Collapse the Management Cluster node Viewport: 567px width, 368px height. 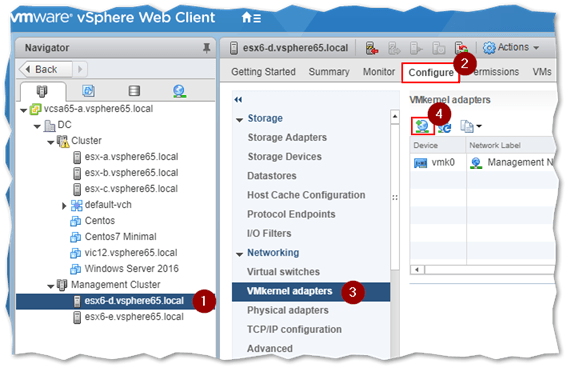pos(51,286)
